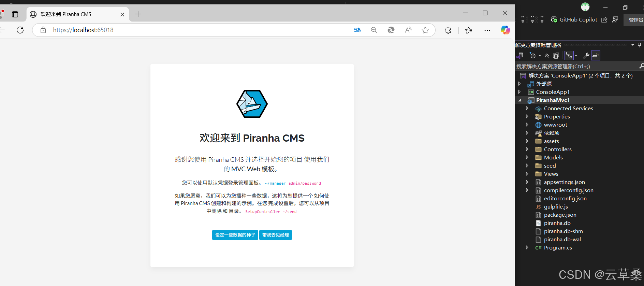Select the Controllers folder
This screenshot has height=286, width=644.
pyautogui.click(x=558, y=149)
